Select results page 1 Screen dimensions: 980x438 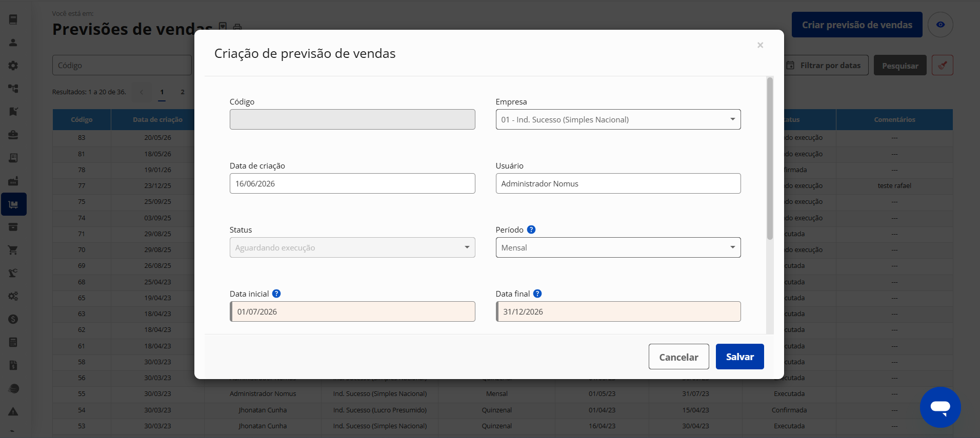click(x=162, y=92)
